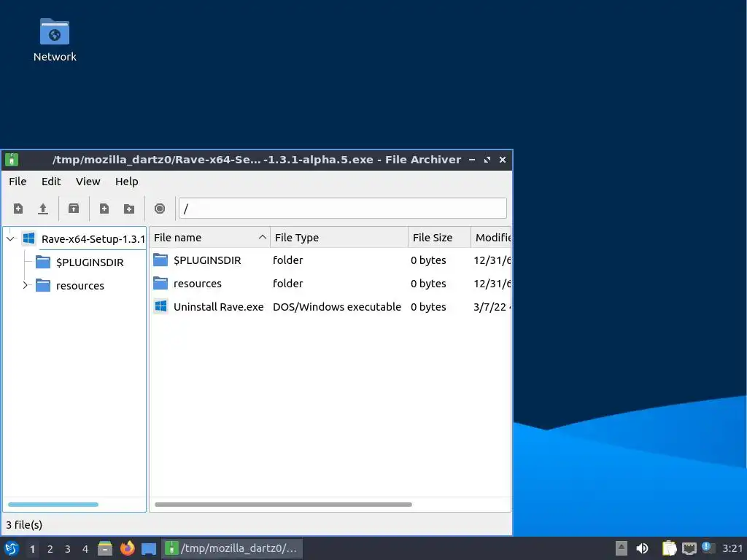Click the file list horizontal scrollbar
Image resolution: width=747 pixels, height=560 pixels.
click(283, 505)
